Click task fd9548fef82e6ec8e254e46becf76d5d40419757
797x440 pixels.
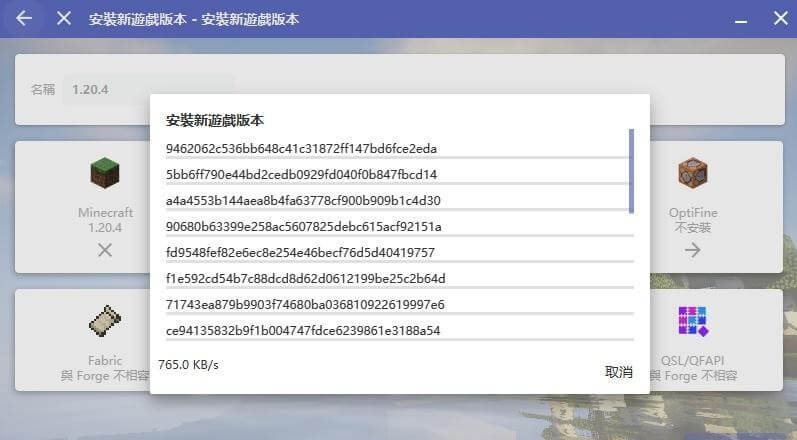(x=300, y=253)
